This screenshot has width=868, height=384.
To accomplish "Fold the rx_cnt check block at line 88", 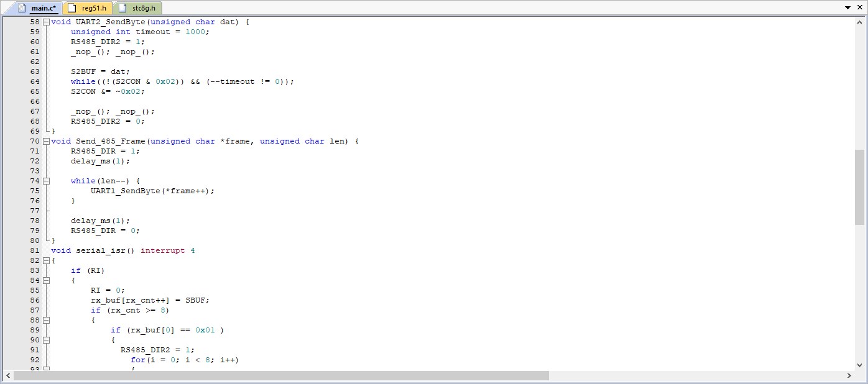I will pos(46,320).
